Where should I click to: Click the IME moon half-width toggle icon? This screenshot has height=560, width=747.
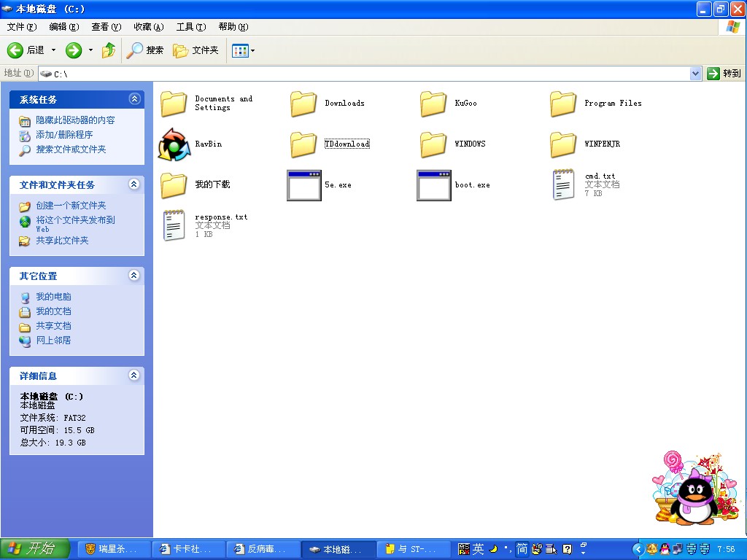coord(494,549)
